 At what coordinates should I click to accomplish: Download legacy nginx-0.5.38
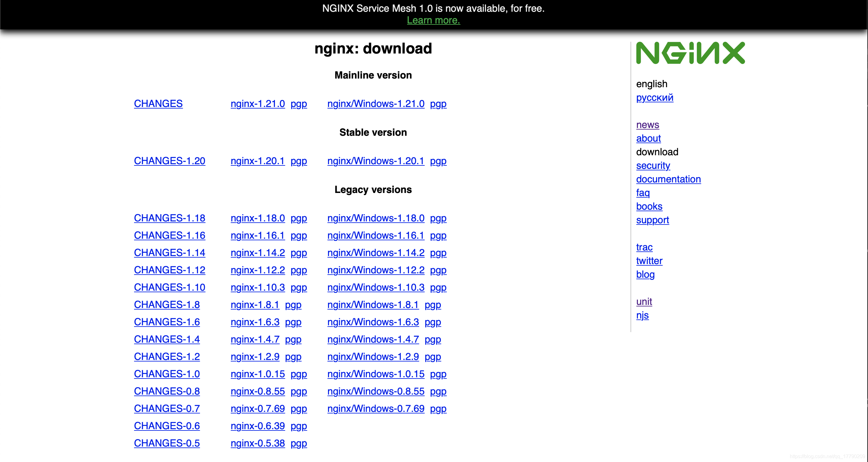pyautogui.click(x=257, y=443)
